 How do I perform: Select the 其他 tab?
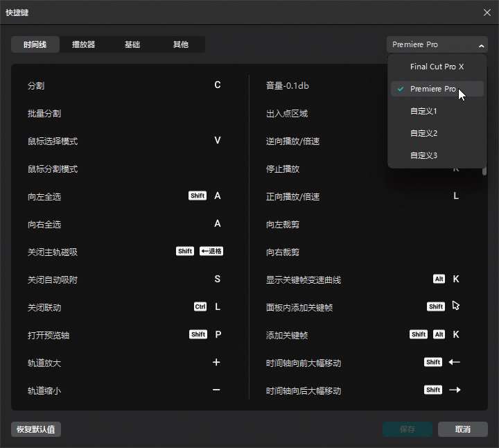tap(180, 44)
